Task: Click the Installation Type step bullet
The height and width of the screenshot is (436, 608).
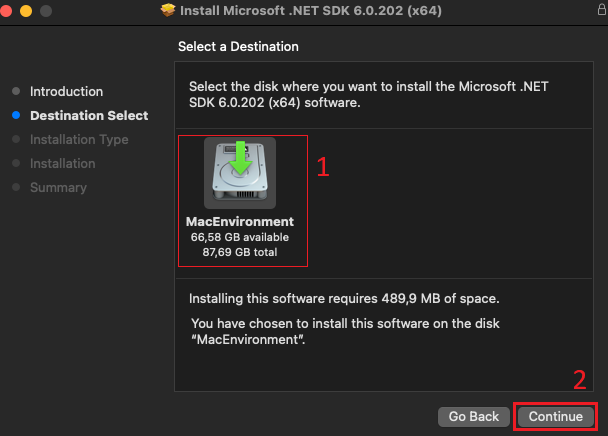Action: pos(16,139)
